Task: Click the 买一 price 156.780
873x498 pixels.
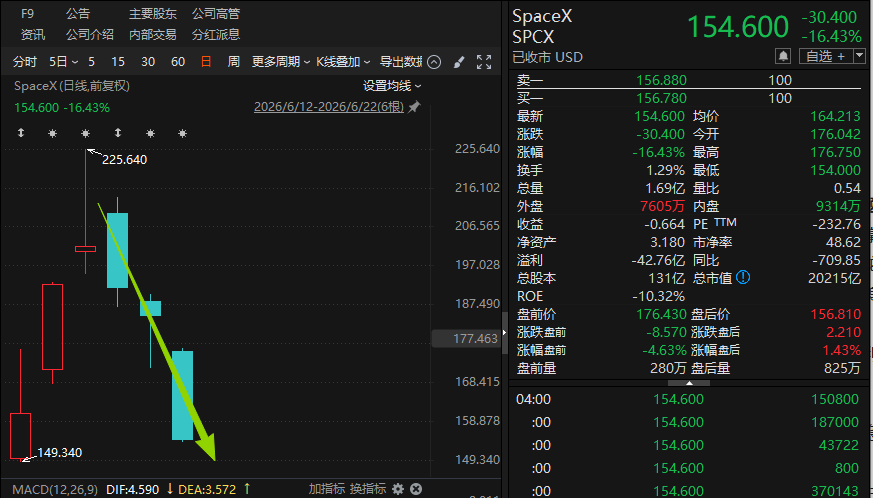Action: click(x=661, y=98)
